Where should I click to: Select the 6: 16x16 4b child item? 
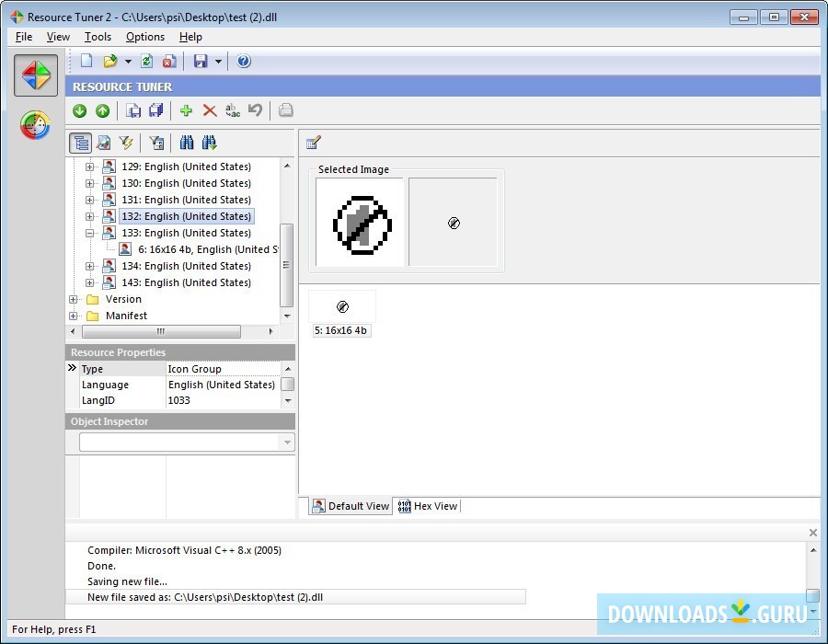point(208,249)
